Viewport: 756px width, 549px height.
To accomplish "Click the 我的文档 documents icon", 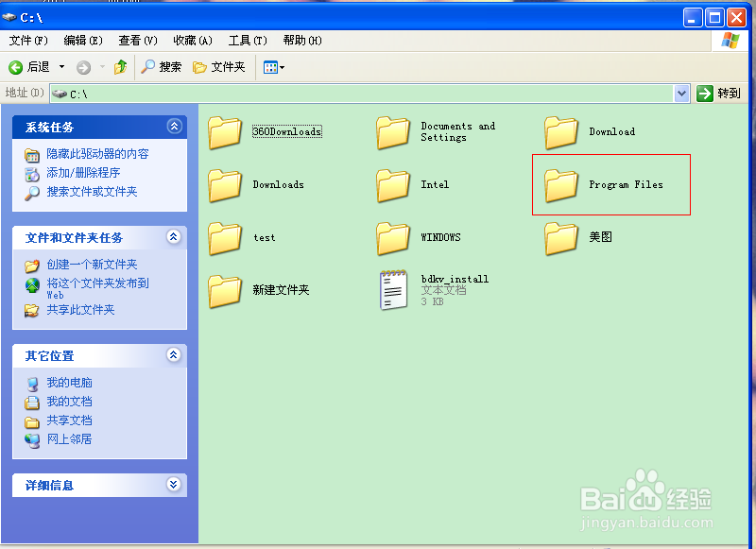I will [32, 403].
